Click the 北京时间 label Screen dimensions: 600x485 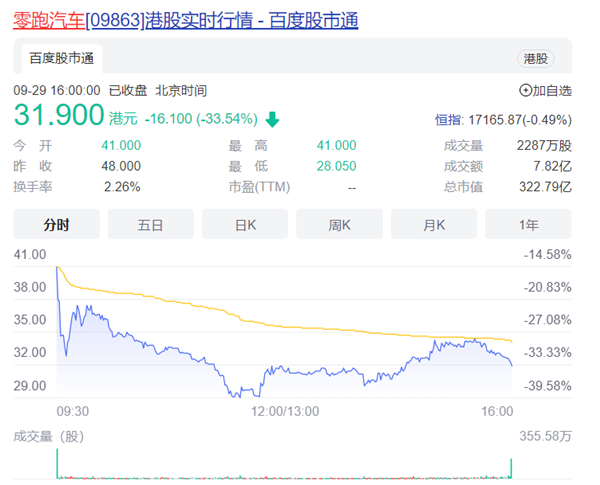181,91
